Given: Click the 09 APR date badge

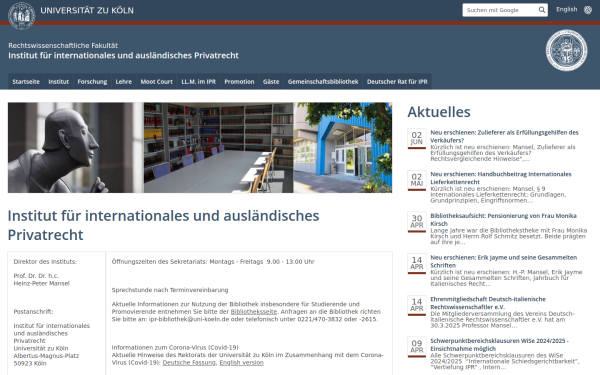Looking at the screenshot, I should (417, 347).
